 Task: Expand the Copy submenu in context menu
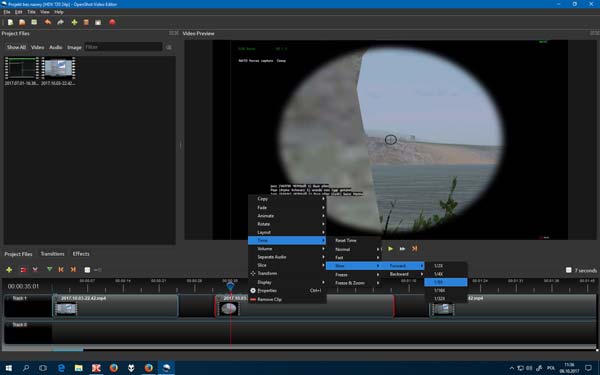[287, 199]
